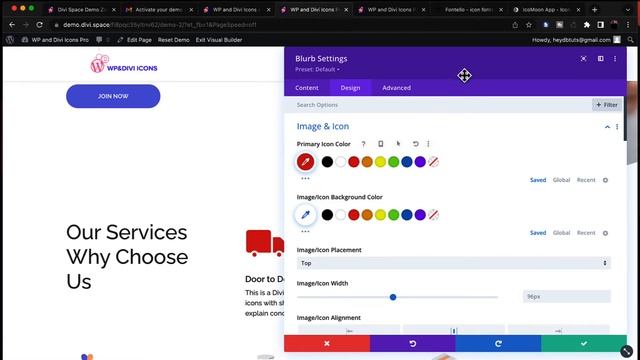Click the JOIN NOW button
Screen dimensions: 640x360
point(113,96)
